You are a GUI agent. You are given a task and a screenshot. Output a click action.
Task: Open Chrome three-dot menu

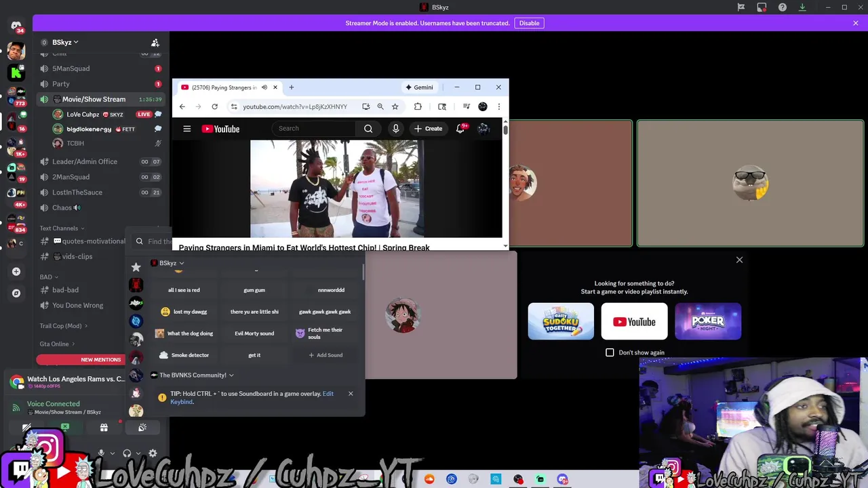pyautogui.click(x=498, y=106)
